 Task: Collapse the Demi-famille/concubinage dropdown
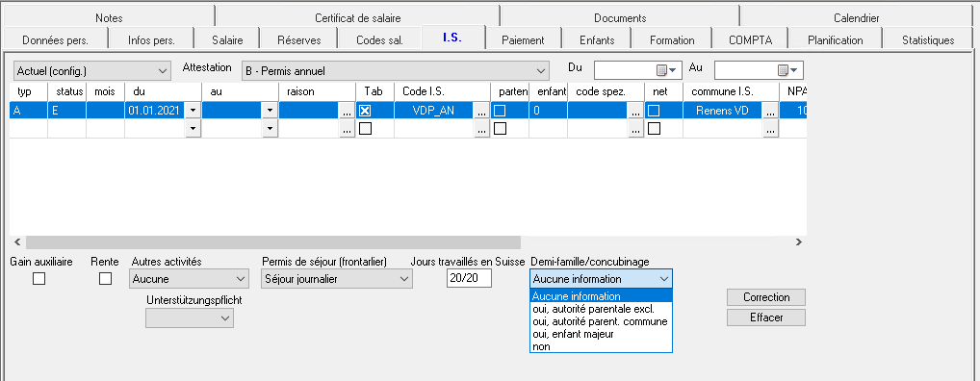click(x=602, y=279)
